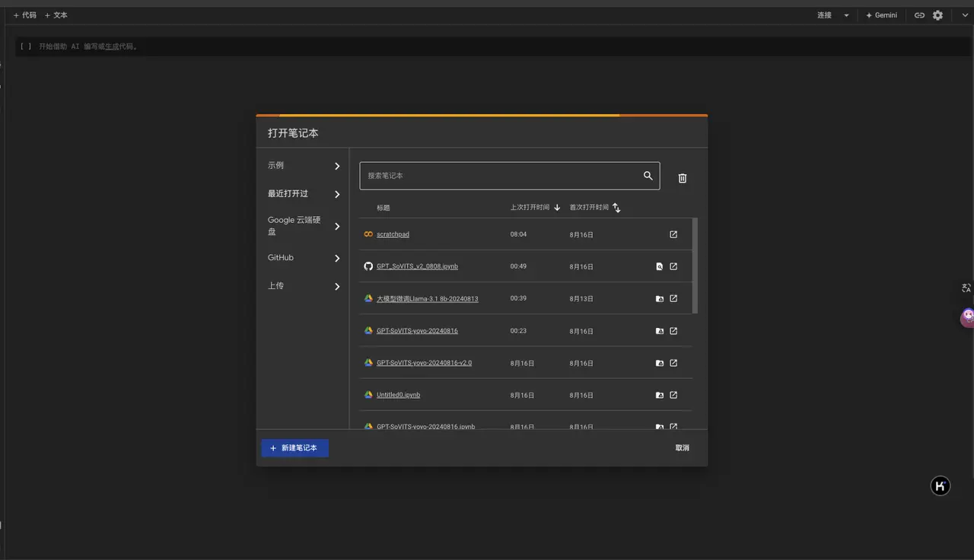This screenshot has height=560, width=974.
Task: Expand the 上传 section chevron
Action: 337,286
